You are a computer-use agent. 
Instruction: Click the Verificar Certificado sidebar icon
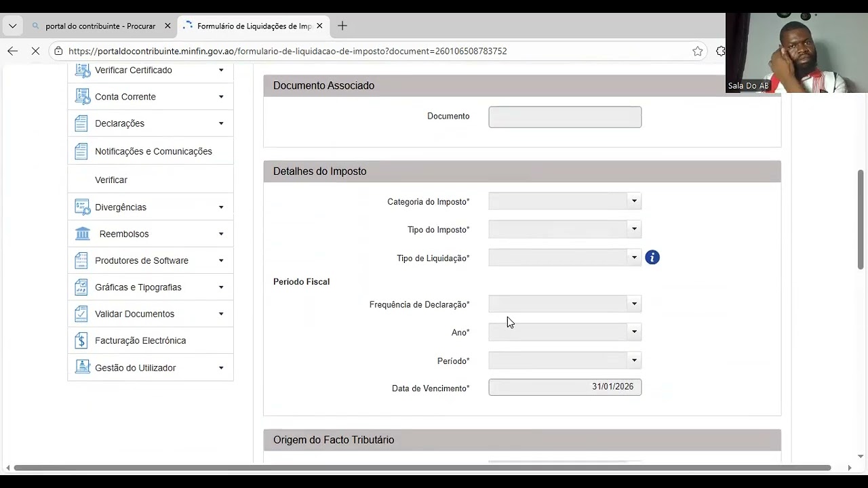coord(82,70)
